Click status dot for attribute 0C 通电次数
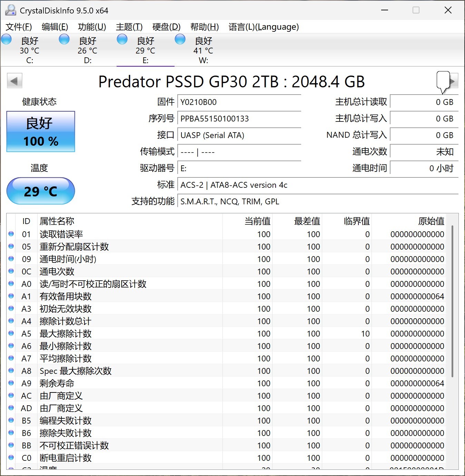This screenshot has height=476, width=465. (x=11, y=271)
